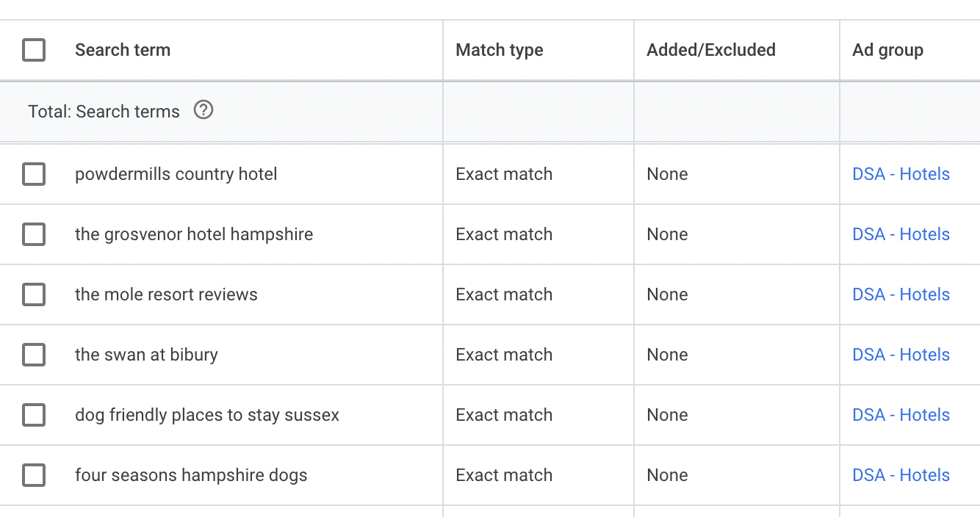Screen dimensions: 980x517
Task: Follow DSA - Hotels link for mole resort row
Action: point(901,294)
